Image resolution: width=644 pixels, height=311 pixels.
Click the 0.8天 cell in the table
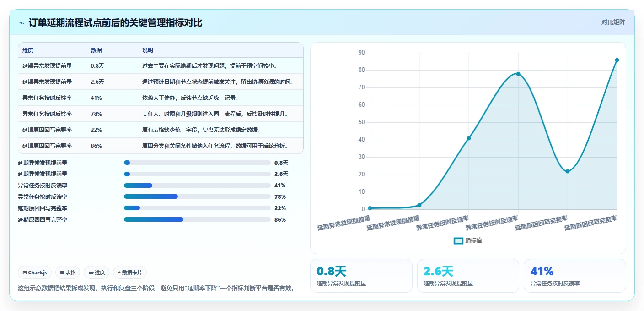tap(97, 66)
